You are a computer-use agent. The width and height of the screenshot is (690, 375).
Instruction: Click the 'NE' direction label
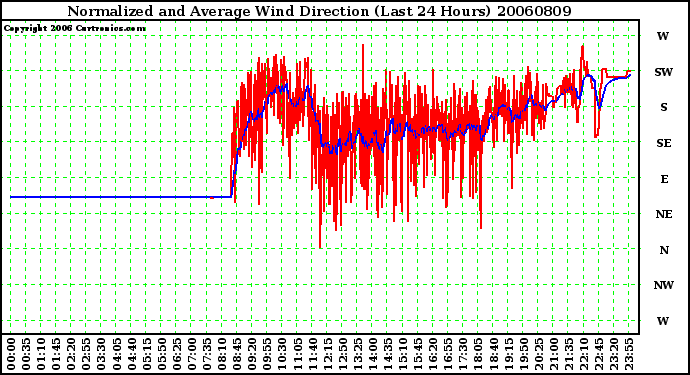tap(664, 214)
